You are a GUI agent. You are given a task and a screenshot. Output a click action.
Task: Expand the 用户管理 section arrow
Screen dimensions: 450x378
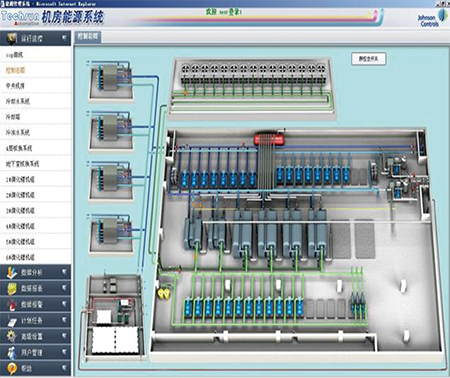coord(64,352)
